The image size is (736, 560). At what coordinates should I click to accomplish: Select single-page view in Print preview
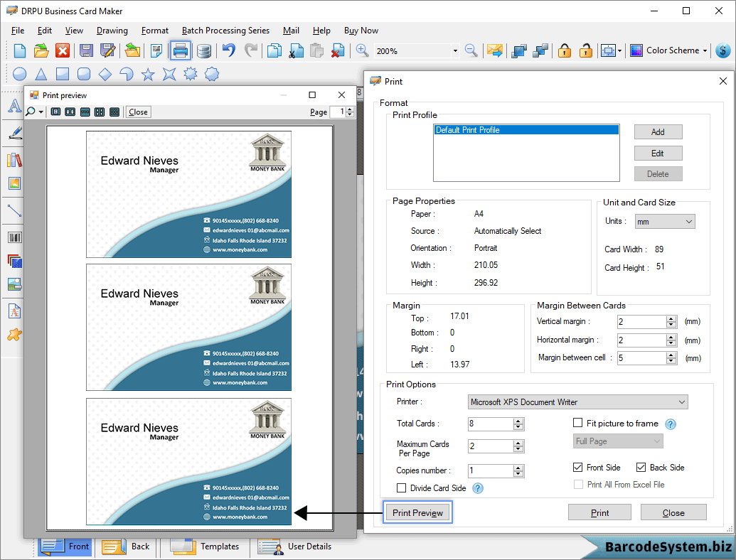click(55, 112)
